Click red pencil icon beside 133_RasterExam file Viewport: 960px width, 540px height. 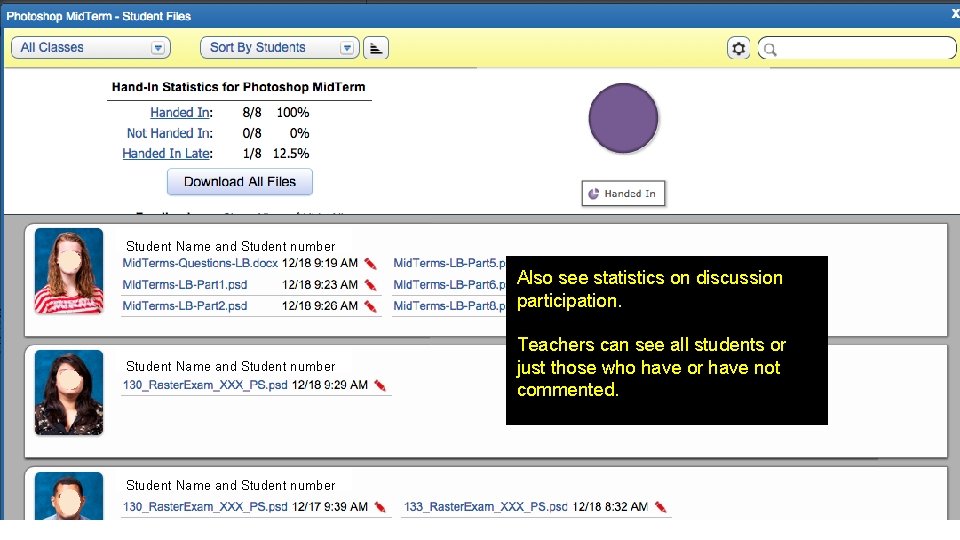(660, 508)
